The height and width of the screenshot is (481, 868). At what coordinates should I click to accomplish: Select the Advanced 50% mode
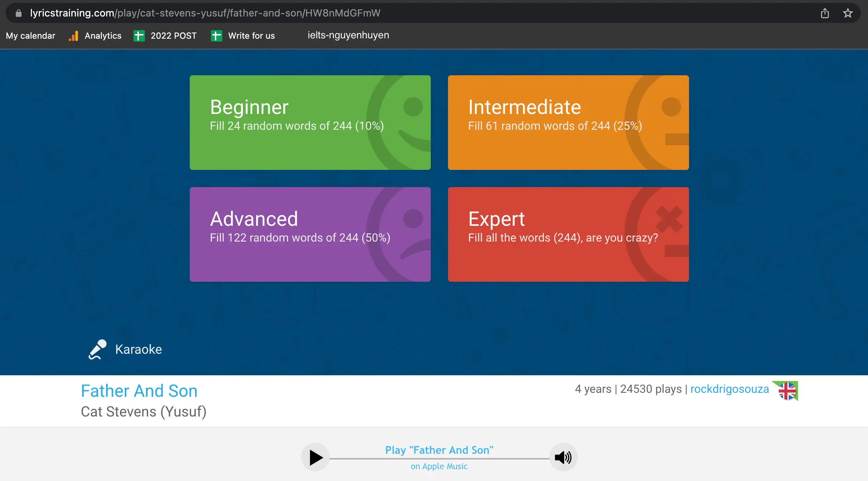click(x=310, y=234)
